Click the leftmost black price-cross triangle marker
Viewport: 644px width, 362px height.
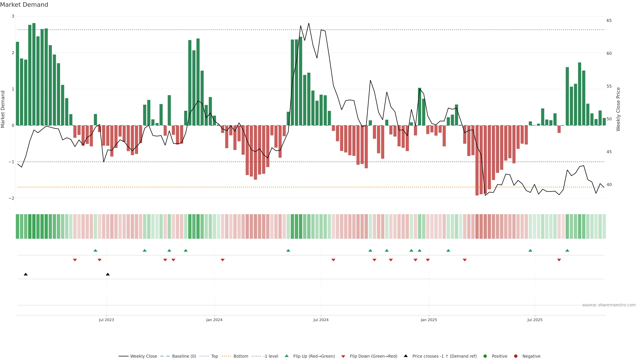[x=25, y=274]
